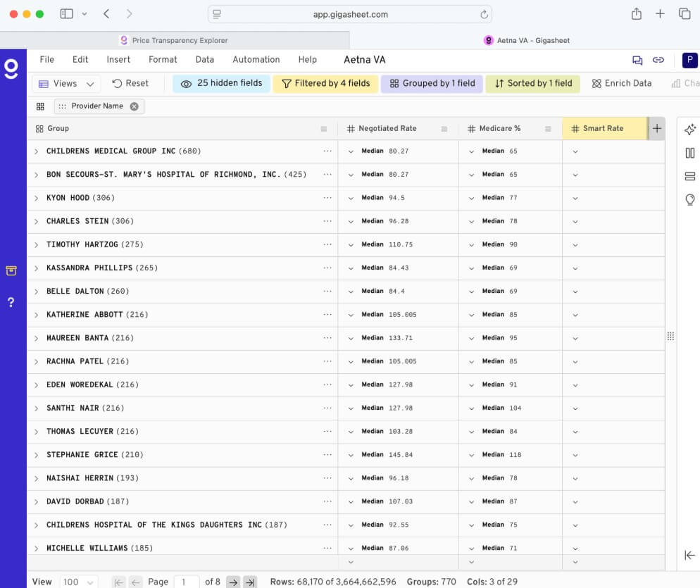The width and height of the screenshot is (700, 588).
Task: Click the Smart Rate column header
Action: pyautogui.click(x=604, y=129)
